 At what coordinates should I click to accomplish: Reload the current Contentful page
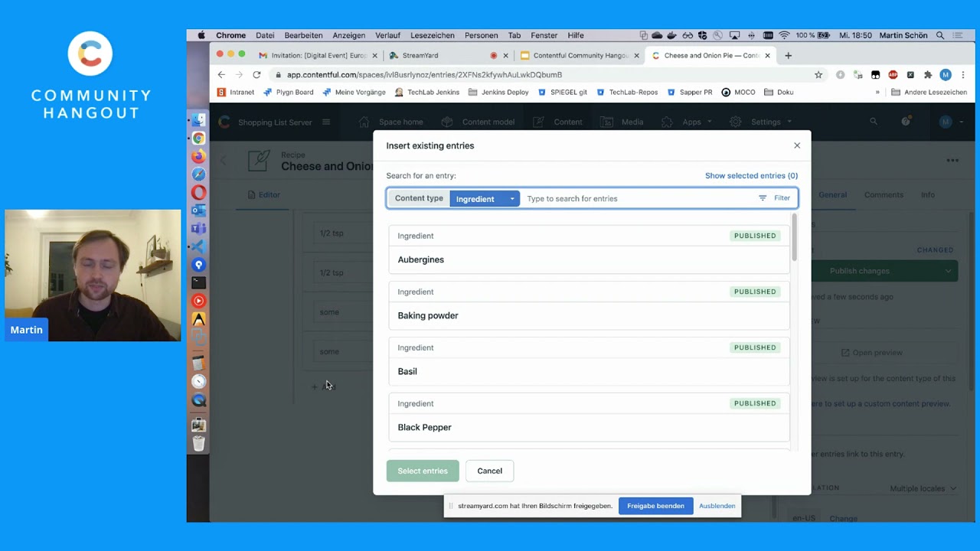click(256, 75)
